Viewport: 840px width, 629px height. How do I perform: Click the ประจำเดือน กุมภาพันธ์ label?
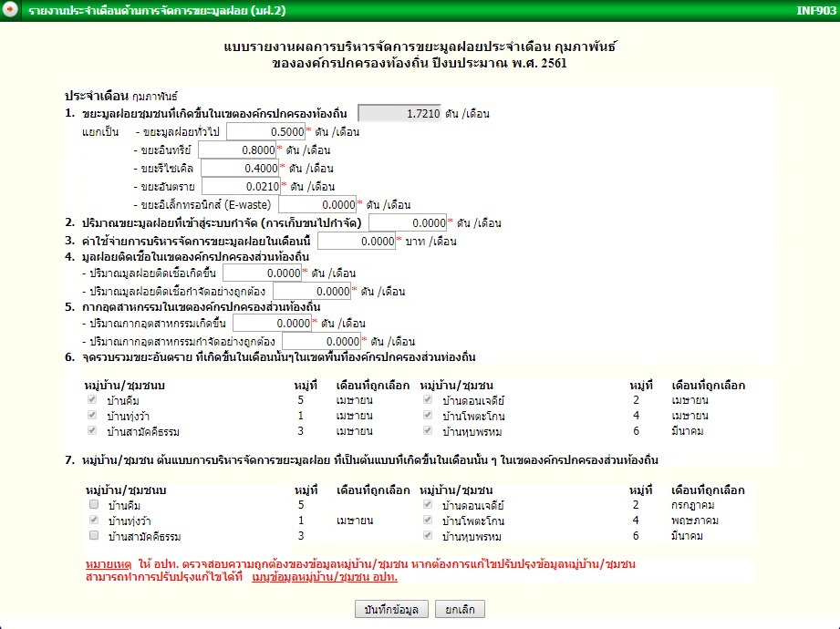click(121, 96)
